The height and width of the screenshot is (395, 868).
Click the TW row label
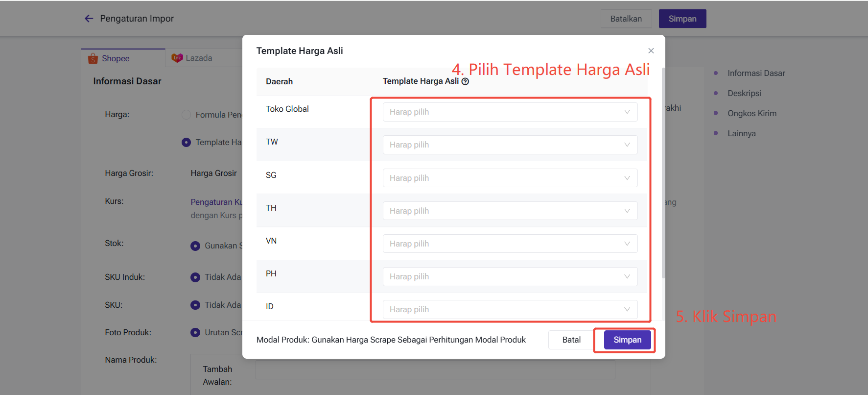272,142
